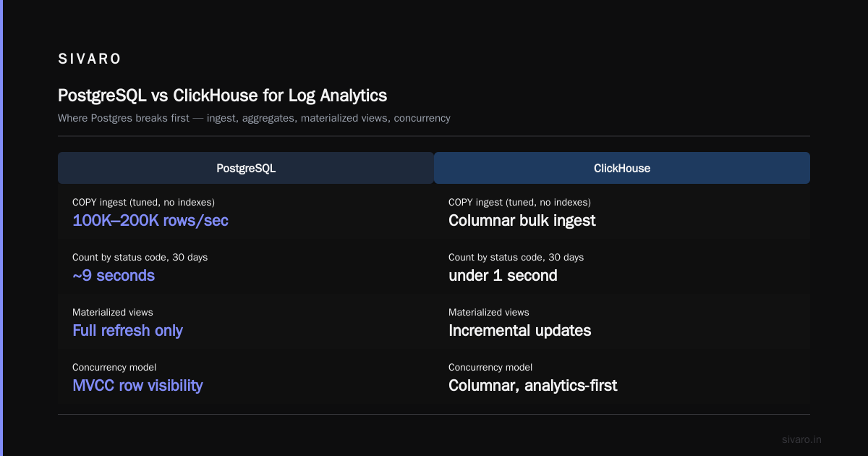The height and width of the screenshot is (456, 868).
Task: Click COPY ingest label under PostgreSQL
Action: coord(143,202)
